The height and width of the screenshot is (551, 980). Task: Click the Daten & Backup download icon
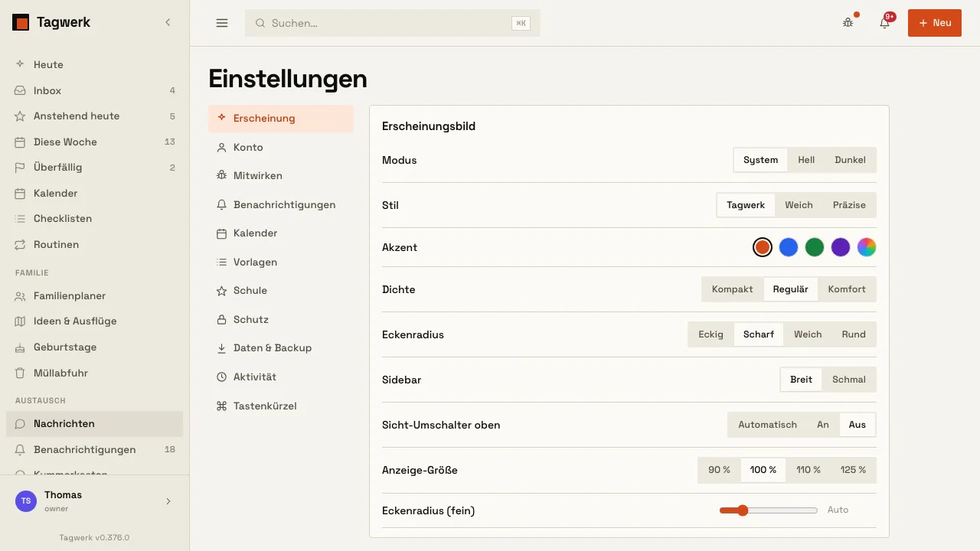pyautogui.click(x=221, y=348)
